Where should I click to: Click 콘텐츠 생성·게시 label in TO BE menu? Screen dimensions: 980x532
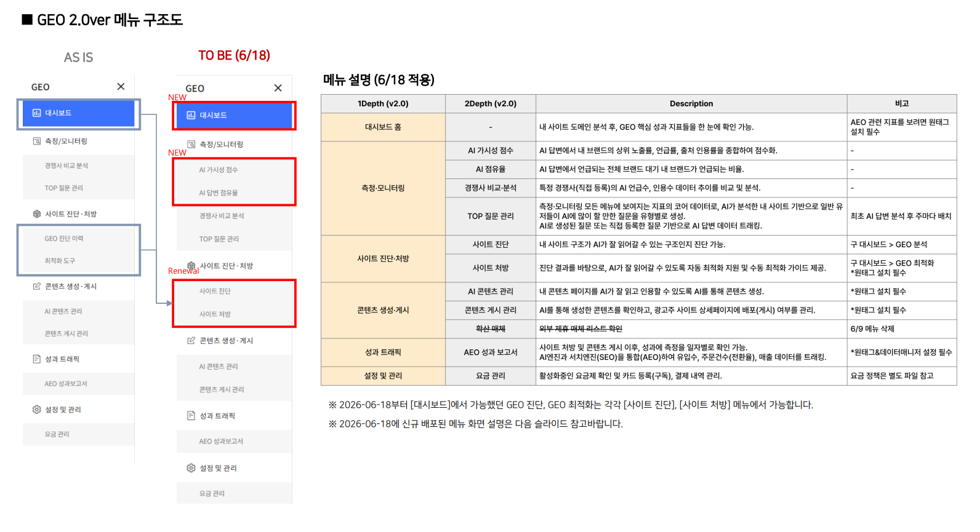(226, 341)
